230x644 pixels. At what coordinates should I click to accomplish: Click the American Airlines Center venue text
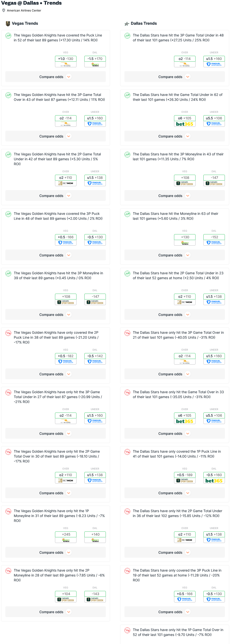tap(24, 11)
